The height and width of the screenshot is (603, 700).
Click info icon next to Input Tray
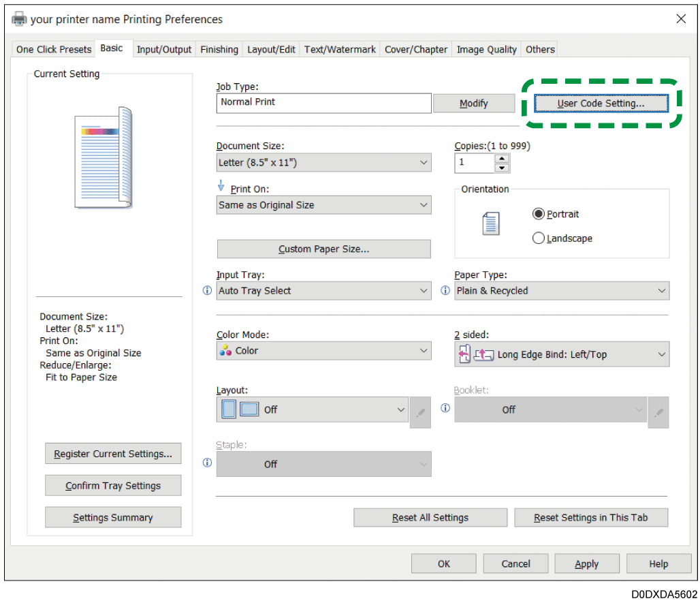[x=208, y=291]
